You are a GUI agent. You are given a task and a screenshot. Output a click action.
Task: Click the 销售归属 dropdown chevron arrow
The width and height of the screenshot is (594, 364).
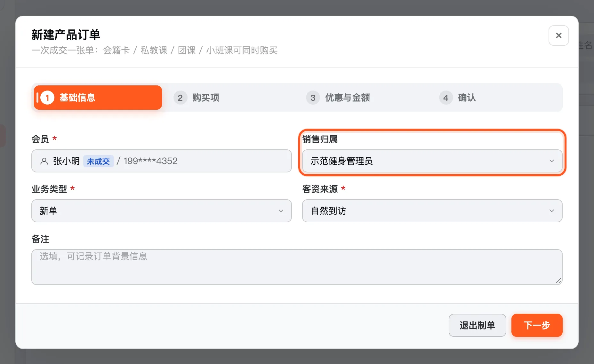point(552,161)
